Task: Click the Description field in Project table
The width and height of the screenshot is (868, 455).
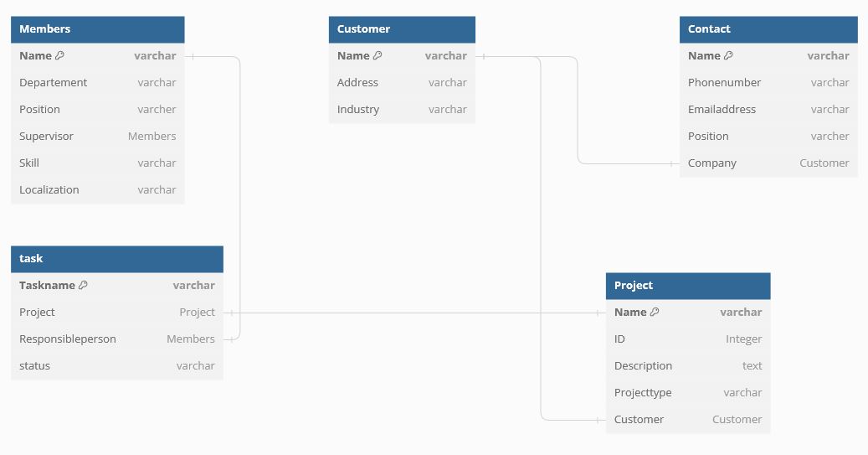Action: tap(688, 366)
